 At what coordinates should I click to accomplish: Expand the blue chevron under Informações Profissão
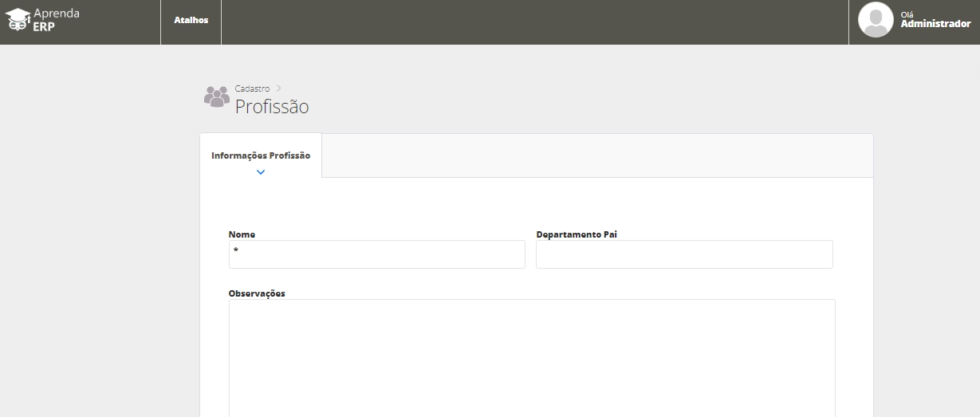[261, 172]
